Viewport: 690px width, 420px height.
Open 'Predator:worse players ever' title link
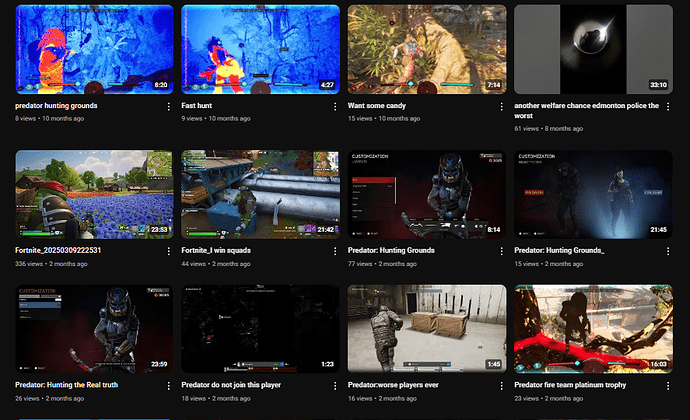click(393, 385)
